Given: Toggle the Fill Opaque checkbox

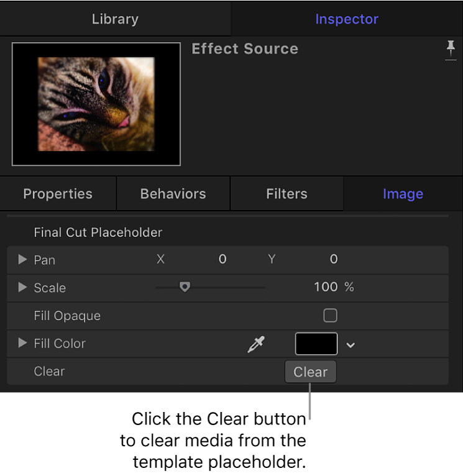Looking at the screenshot, I should coord(330,316).
